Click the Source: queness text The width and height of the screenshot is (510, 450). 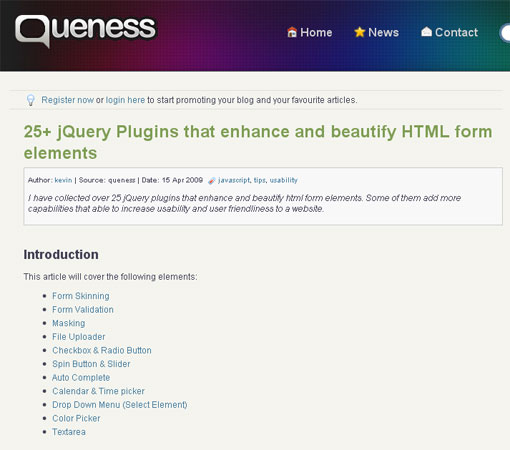(x=107, y=180)
